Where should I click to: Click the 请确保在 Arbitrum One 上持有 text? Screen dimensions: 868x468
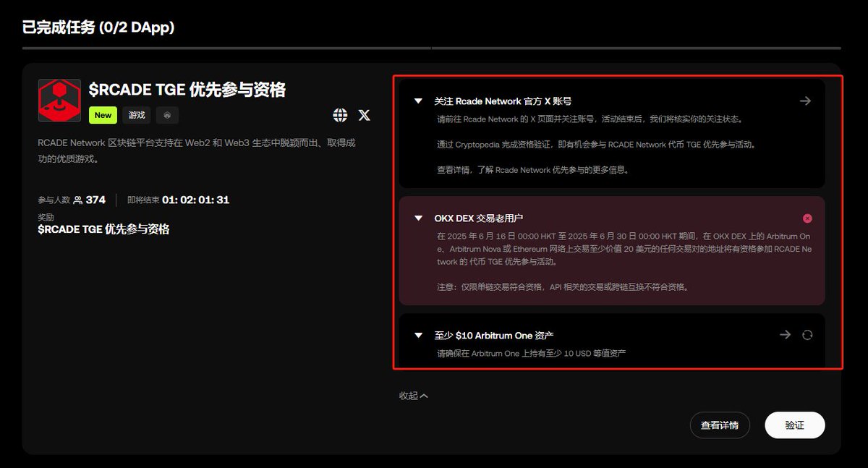(532, 354)
